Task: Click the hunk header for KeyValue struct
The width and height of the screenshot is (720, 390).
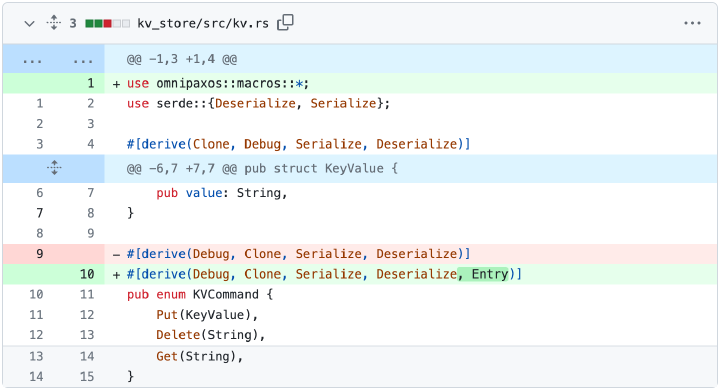Action: click(262, 169)
